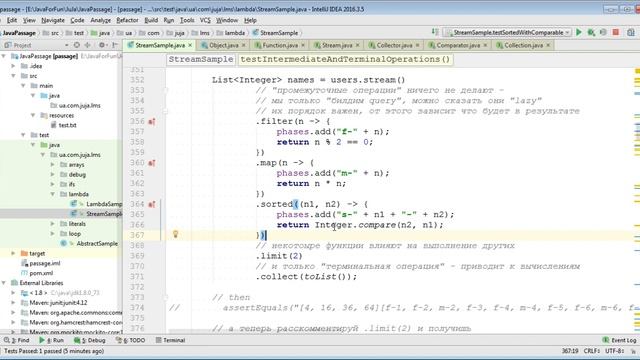Click override gutter marker at line 364
This screenshot has width=640, height=360.
(151, 204)
